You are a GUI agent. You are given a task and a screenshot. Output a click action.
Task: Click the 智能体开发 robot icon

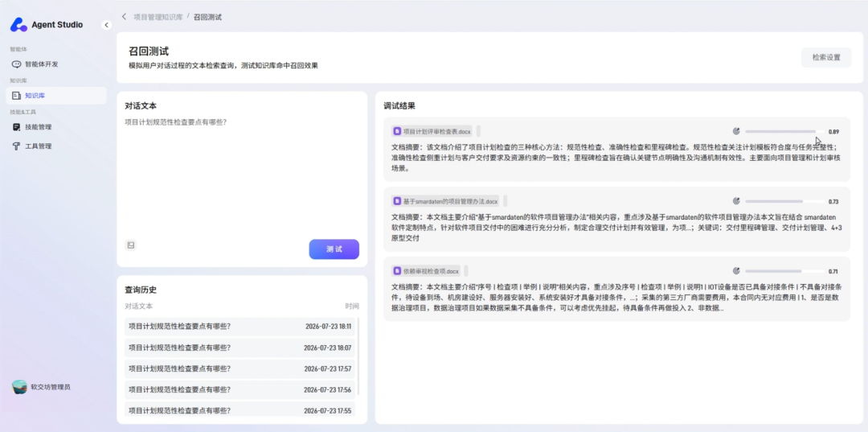point(17,64)
